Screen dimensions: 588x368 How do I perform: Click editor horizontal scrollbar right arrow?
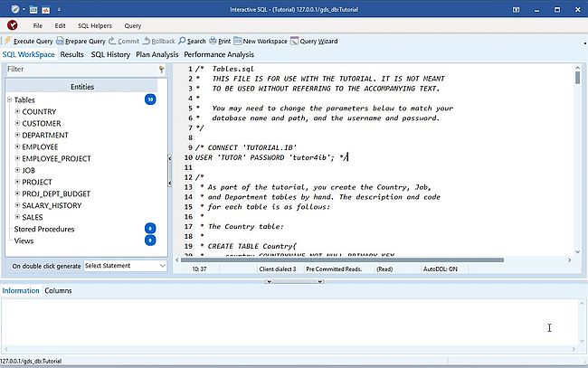pos(569,259)
